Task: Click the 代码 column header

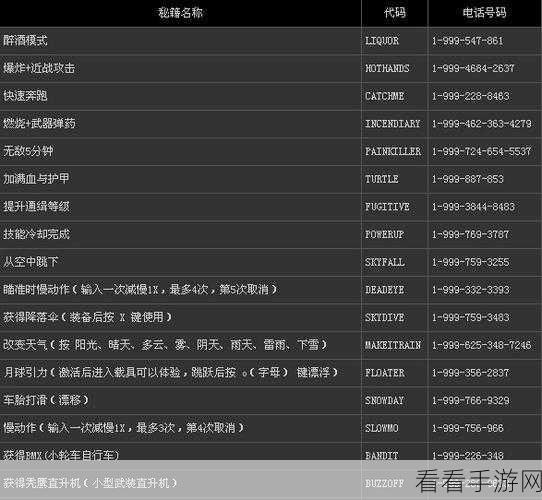Action: pos(394,13)
